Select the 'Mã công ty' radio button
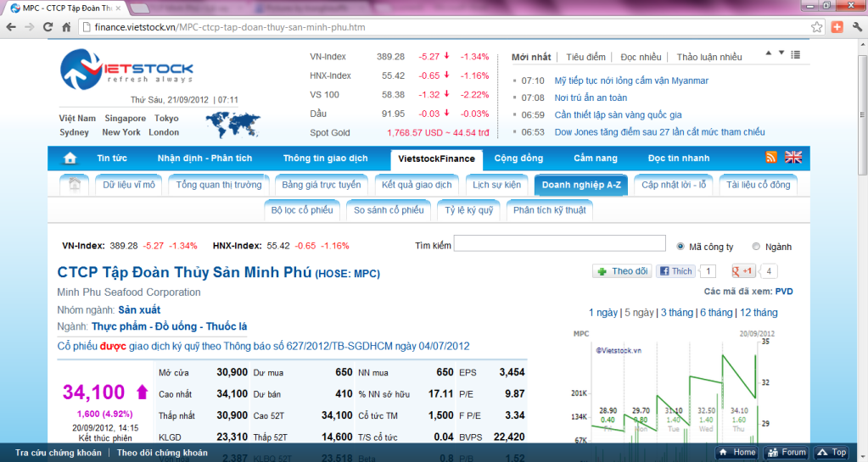The width and height of the screenshot is (868, 462). pos(680,247)
